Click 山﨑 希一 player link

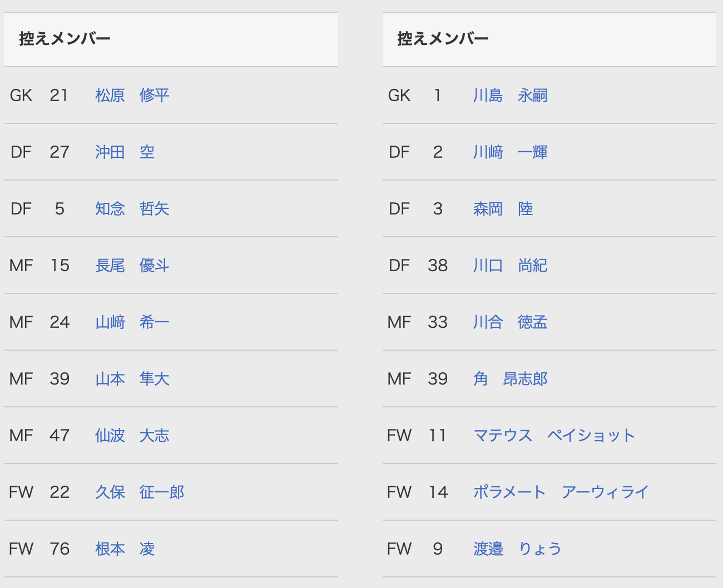pyautogui.click(x=132, y=322)
